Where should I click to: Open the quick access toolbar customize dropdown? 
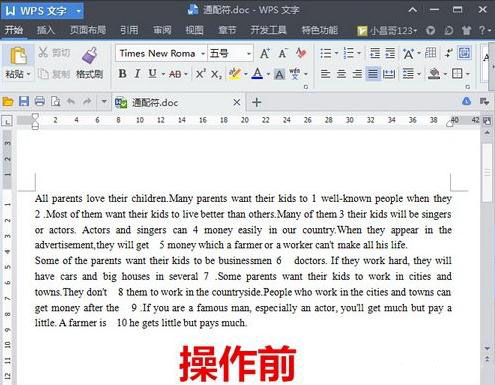point(104,101)
